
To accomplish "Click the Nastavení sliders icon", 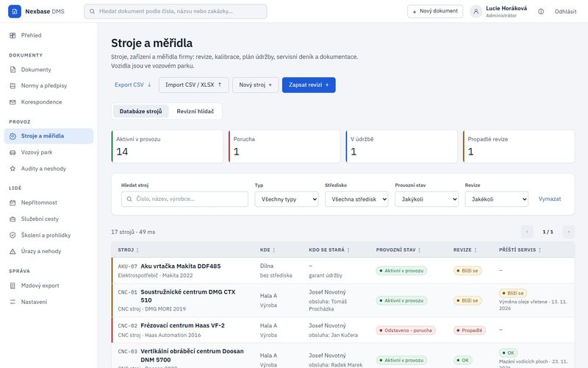I will pyautogui.click(x=12, y=302).
